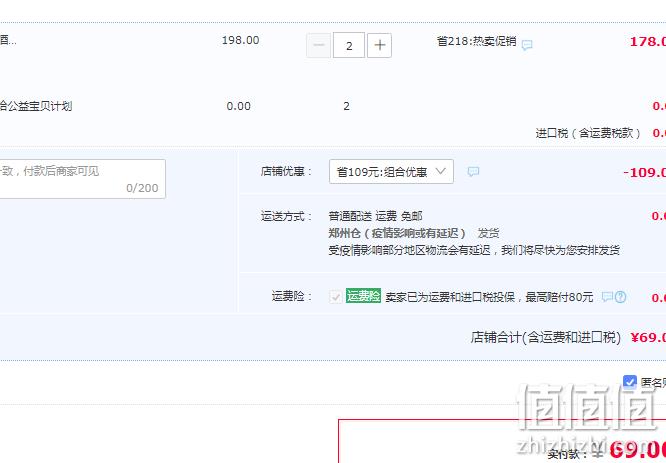Click the 店铺优惠 label

click(x=286, y=172)
